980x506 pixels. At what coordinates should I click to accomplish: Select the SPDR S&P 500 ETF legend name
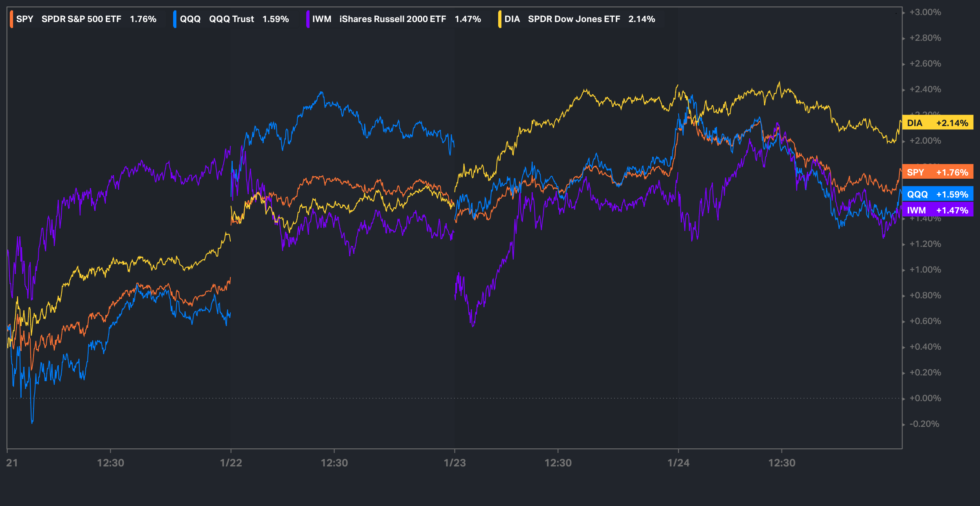tap(81, 19)
